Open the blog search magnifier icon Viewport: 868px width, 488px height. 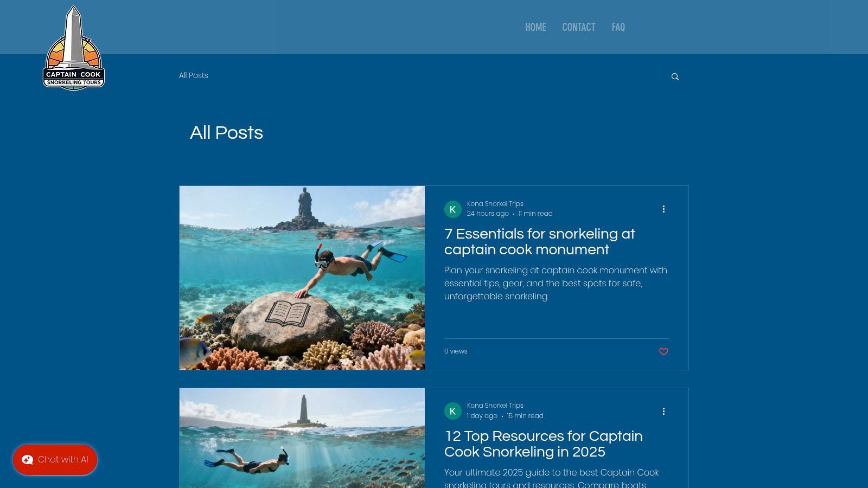(x=675, y=76)
